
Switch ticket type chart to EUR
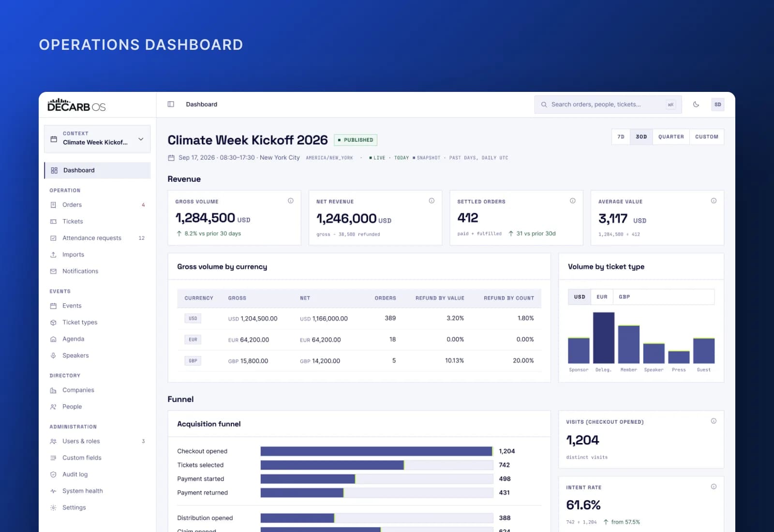[602, 297]
